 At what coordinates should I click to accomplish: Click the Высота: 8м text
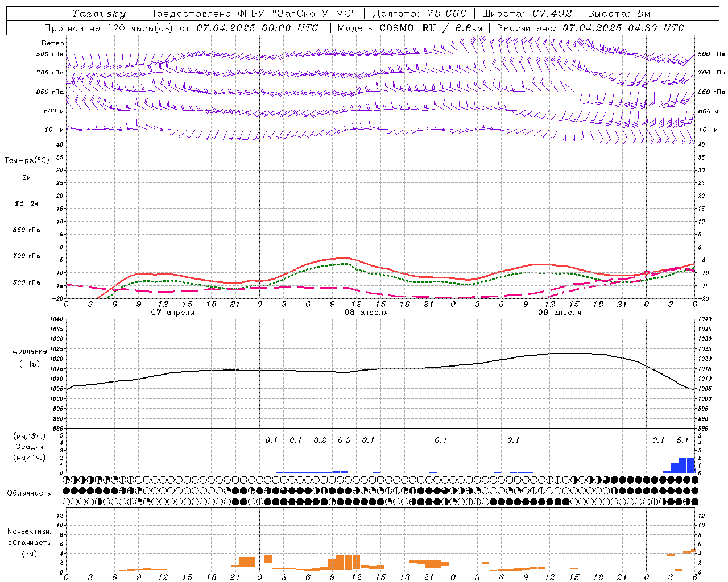(x=619, y=14)
